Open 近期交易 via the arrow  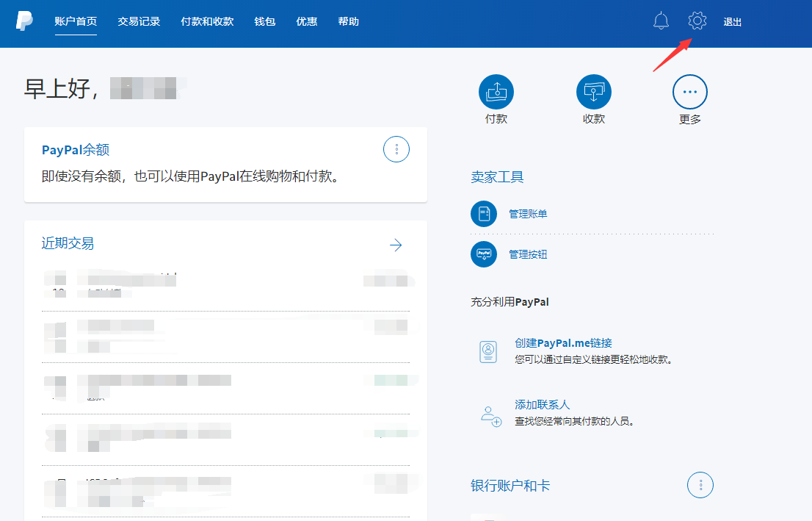click(x=396, y=245)
